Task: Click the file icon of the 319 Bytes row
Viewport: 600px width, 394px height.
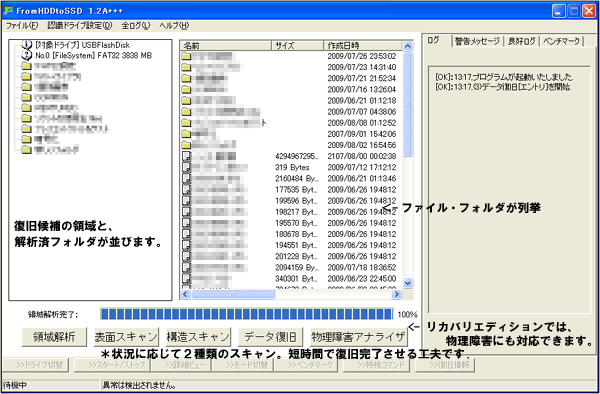Action: click(186, 168)
